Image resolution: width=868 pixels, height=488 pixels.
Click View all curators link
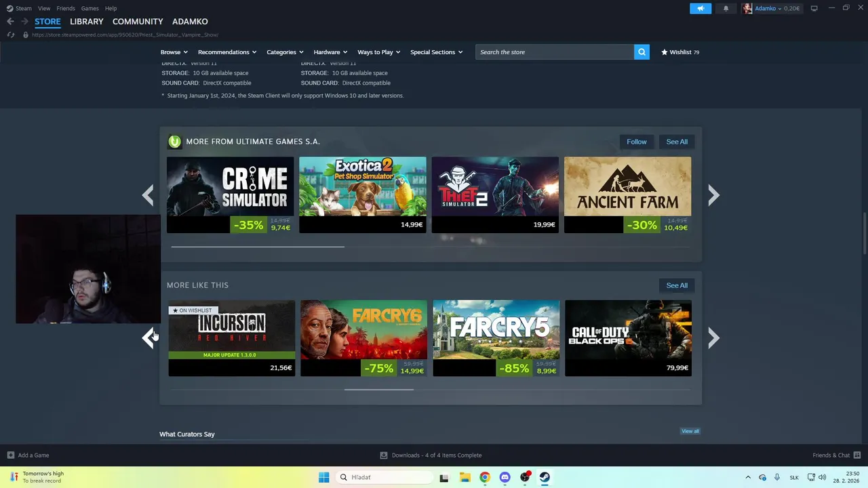690,431
